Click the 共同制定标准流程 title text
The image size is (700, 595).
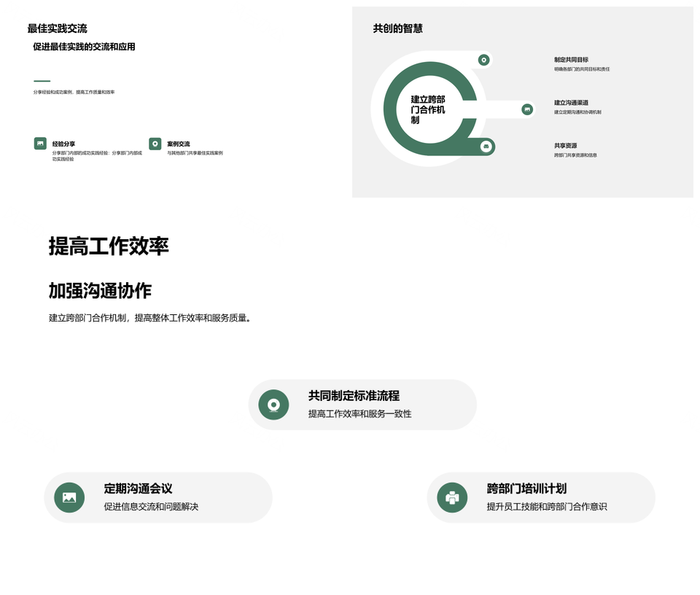[x=354, y=396]
